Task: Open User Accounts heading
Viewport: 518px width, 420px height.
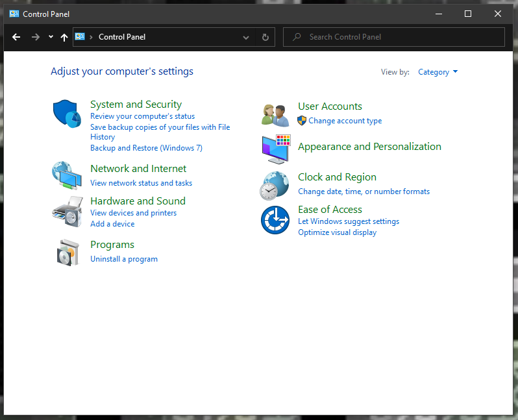Action: tap(330, 106)
